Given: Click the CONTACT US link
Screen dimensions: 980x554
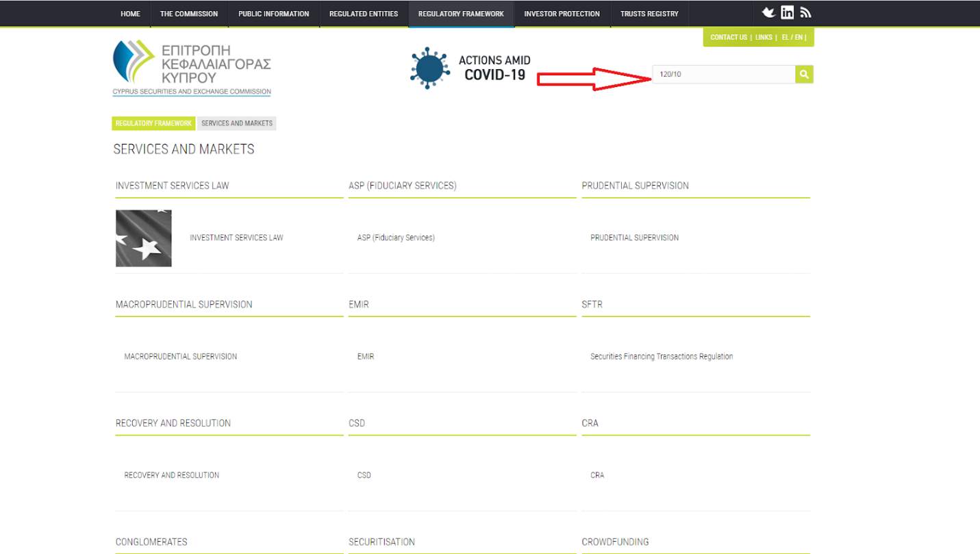Looking at the screenshot, I should (729, 38).
